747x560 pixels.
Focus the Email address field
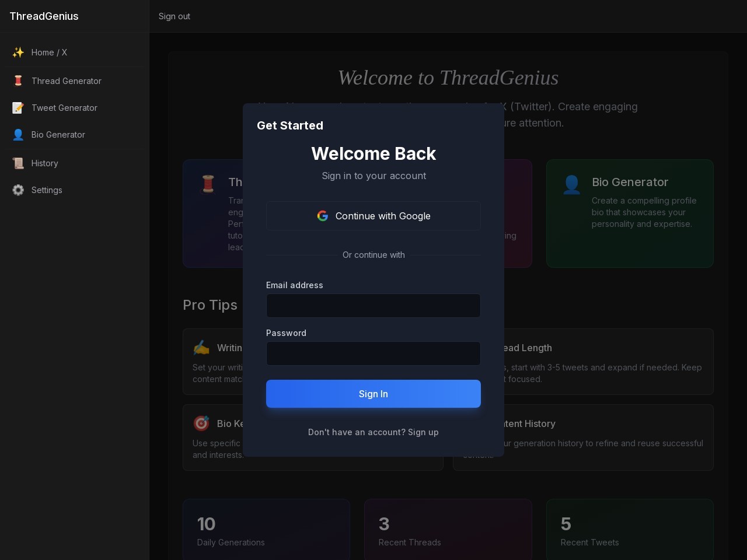(x=373, y=306)
